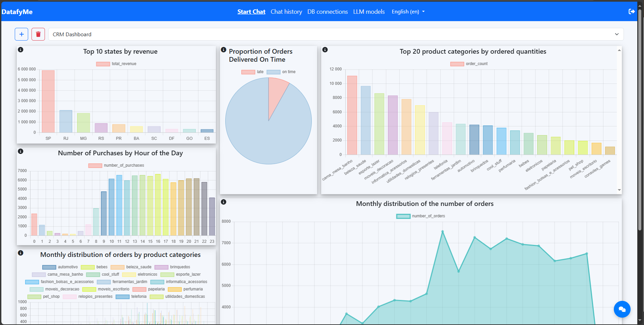Click info icon for Top 10 states chart
The height and width of the screenshot is (325, 644).
20,50
